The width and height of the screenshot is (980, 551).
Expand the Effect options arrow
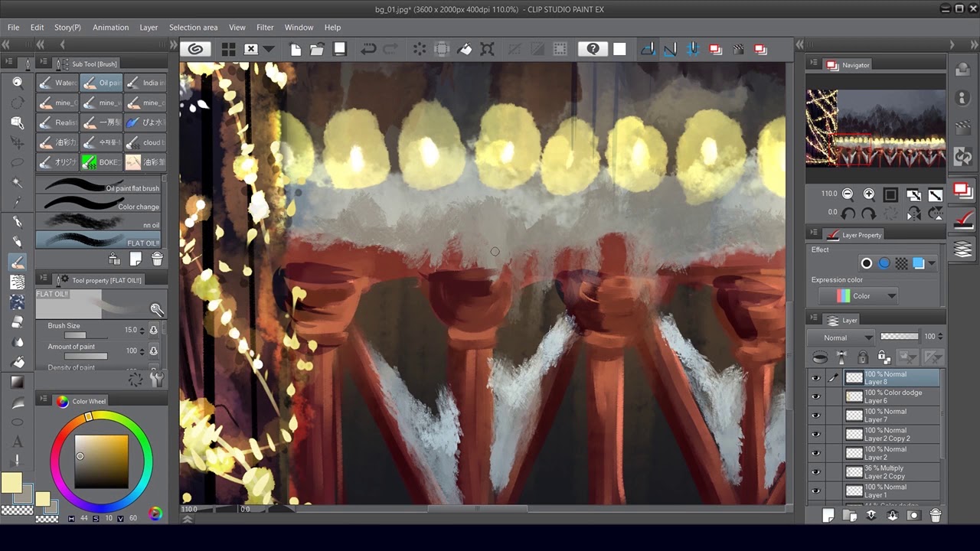tap(932, 264)
